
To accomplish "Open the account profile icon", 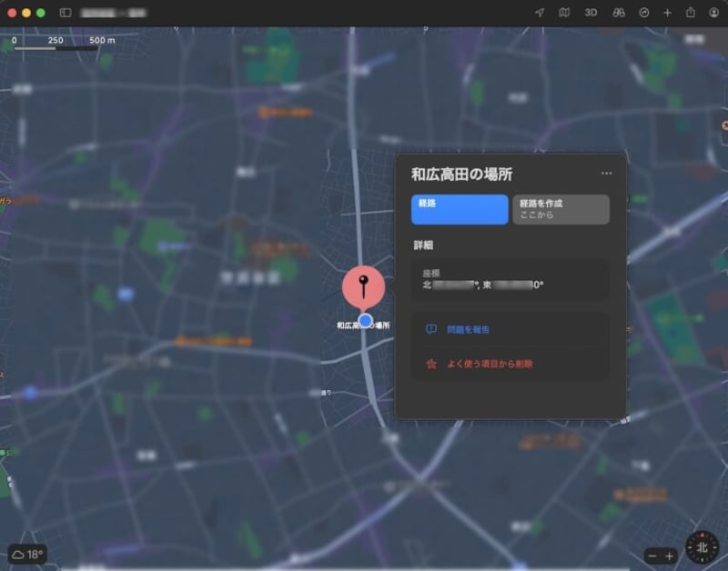I will click(x=713, y=13).
